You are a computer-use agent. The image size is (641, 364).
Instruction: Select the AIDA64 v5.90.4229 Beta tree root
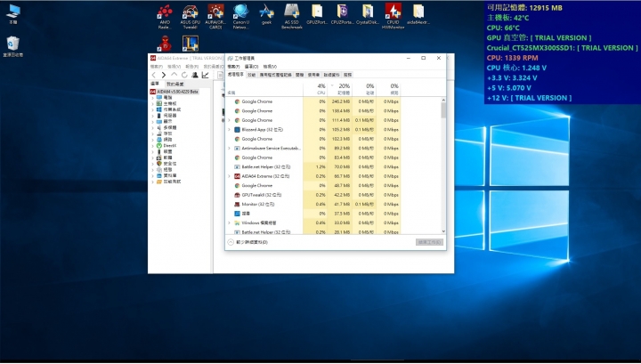click(x=174, y=92)
